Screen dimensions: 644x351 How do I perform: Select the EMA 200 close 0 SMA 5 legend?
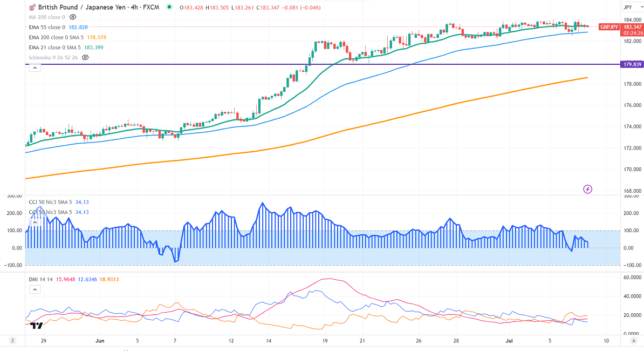click(56, 37)
